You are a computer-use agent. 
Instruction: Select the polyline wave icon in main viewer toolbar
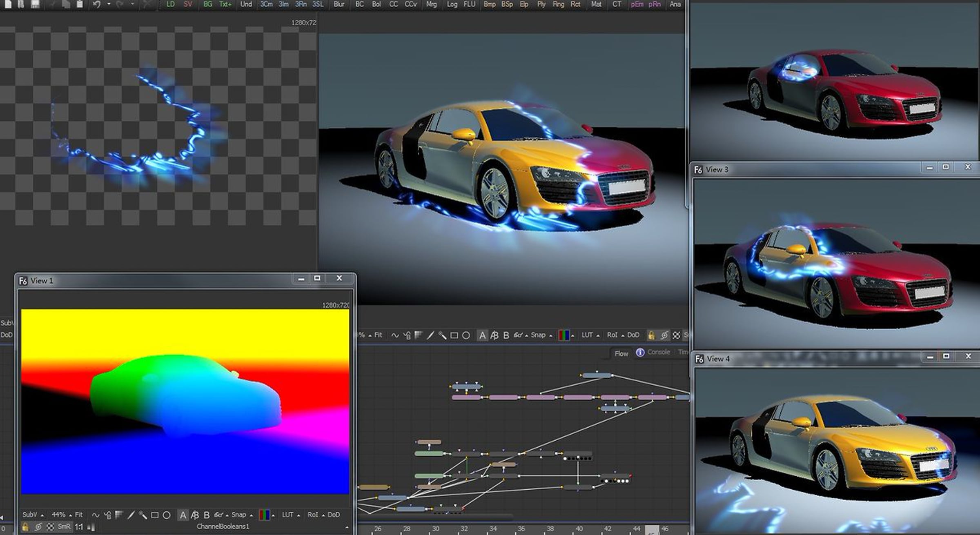[x=395, y=335]
